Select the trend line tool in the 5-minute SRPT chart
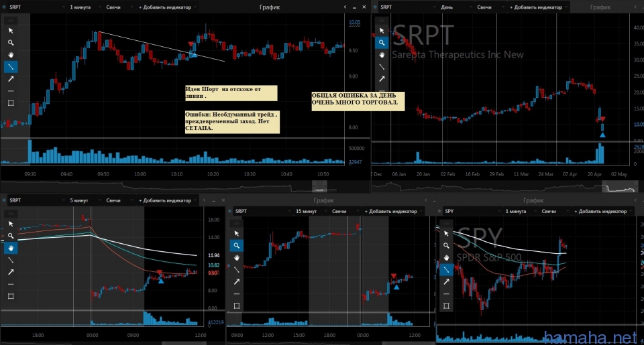The image size is (644, 345). point(11,260)
